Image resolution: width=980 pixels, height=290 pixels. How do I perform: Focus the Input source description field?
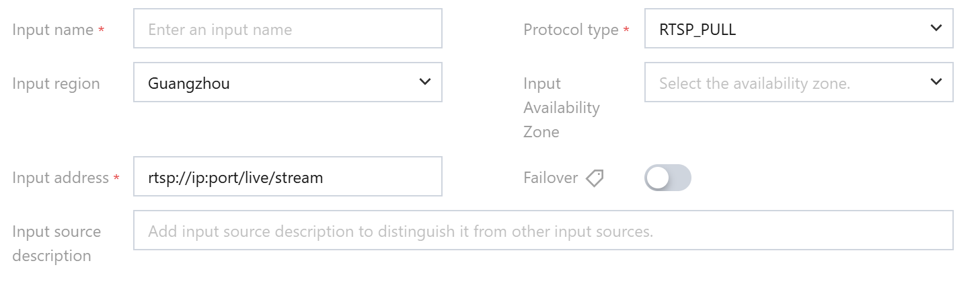click(543, 231)
